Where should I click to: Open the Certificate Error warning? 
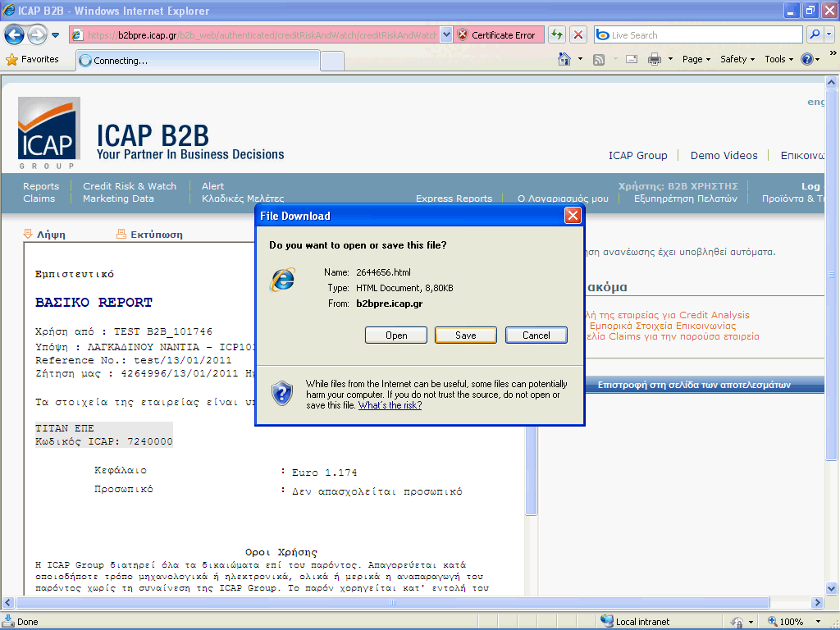tap(498, 35)
